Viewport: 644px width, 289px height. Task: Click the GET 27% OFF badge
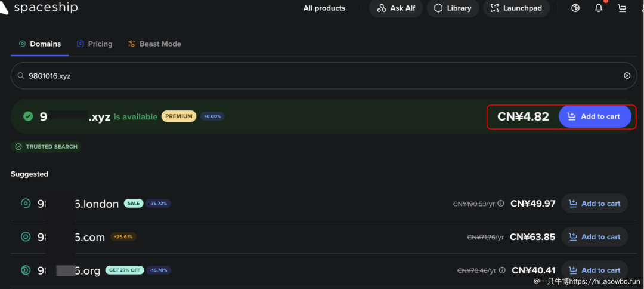click(x=124, y=270)
